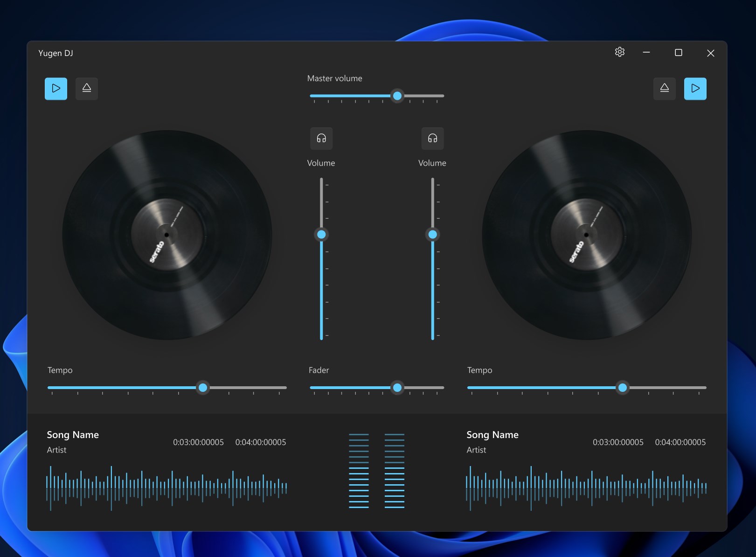Image resolution: width=756 pixels, height=557 pixels.
Task: Click the left channel level meter
Action: (359, 471)
